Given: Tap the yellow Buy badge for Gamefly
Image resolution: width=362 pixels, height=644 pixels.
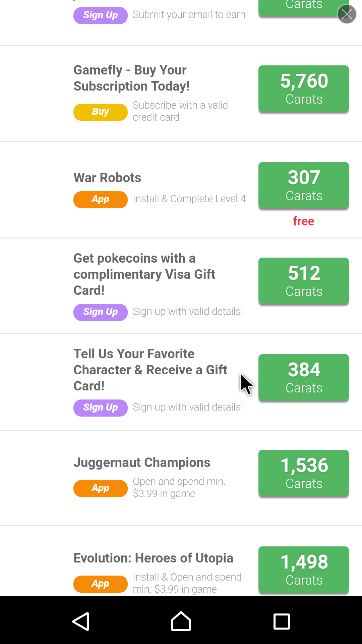Looking at the screenshot, I should click(x=100, y=112).
